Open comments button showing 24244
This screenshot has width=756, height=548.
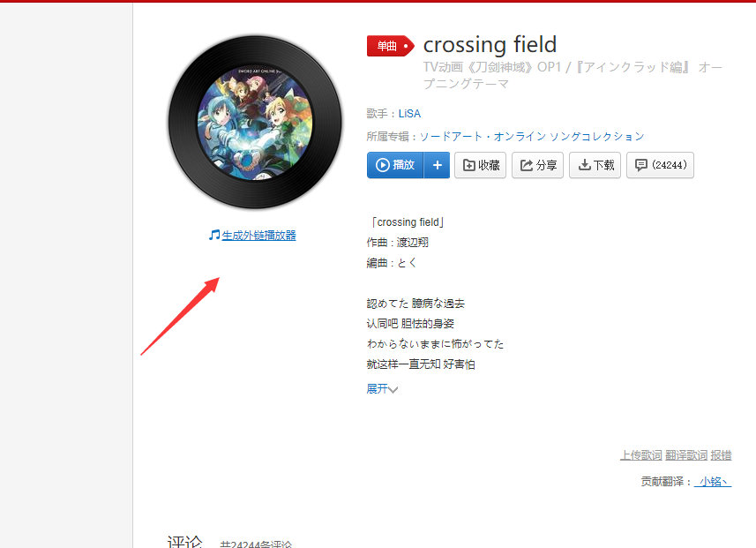click(660, 165)
